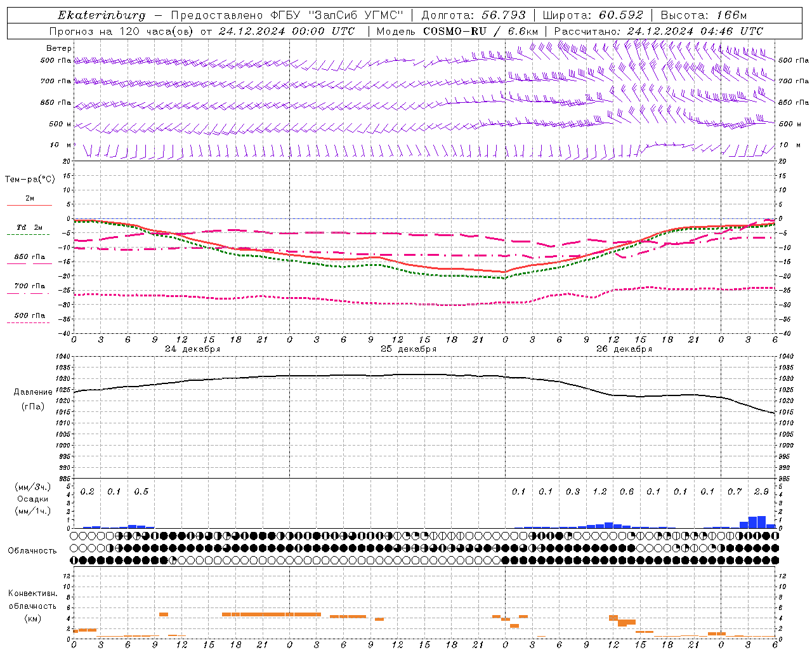Pick the pink dotted line sample under legend '500 гПа'

29,322
